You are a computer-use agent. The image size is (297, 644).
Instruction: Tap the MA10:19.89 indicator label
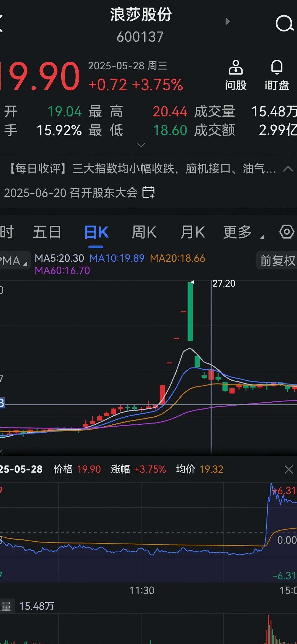pyautogui.click(x=117, y=258)
